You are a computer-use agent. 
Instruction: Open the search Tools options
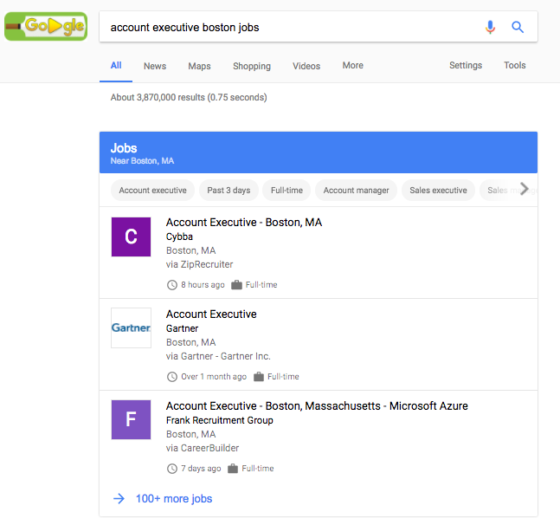515,65
